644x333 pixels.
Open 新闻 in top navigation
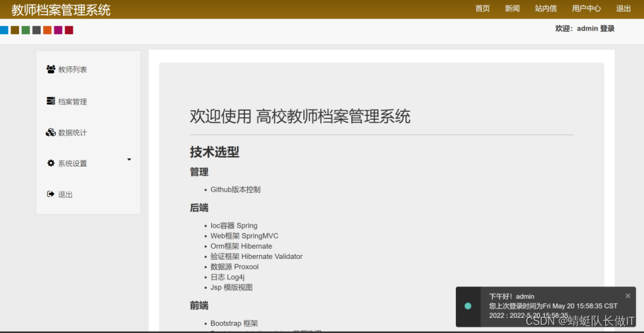[512, 9]
